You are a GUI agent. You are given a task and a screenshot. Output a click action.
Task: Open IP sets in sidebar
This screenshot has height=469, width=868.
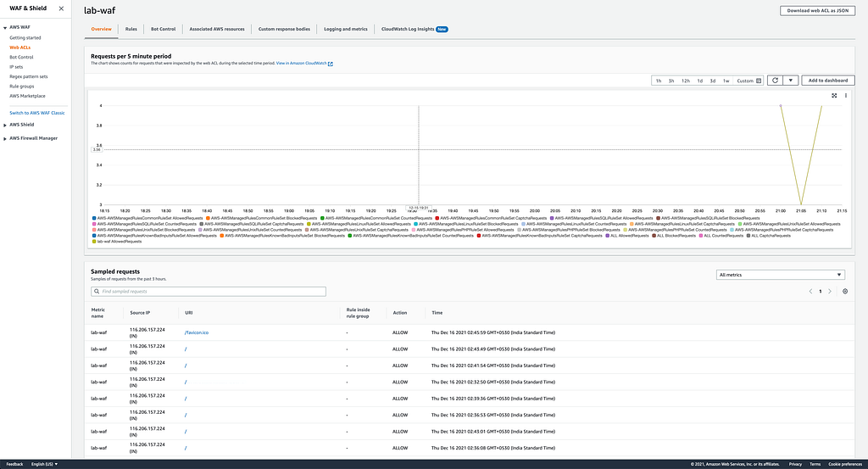click(x=16, y=67)
